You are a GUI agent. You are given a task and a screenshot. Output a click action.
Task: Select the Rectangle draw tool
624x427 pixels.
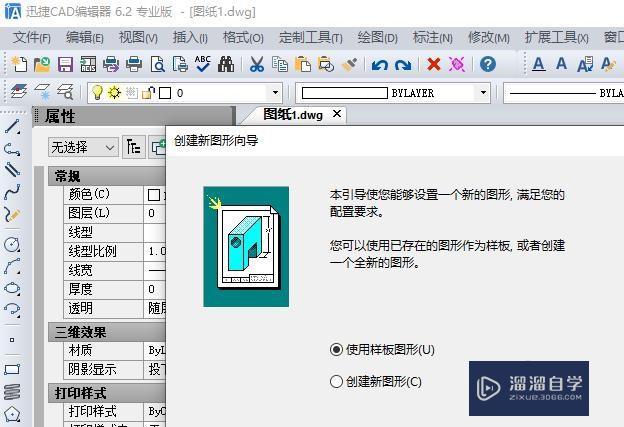[x=12, y=369]
